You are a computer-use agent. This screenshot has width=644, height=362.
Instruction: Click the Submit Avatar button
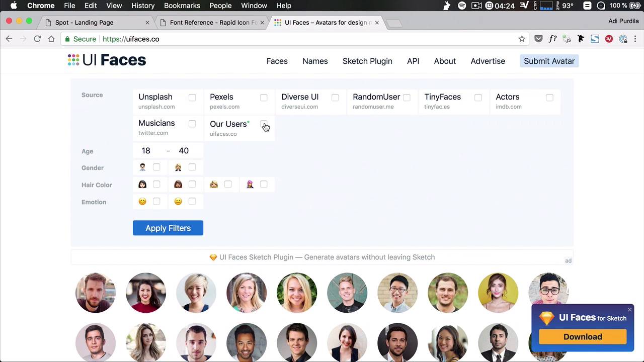(x=549, y=61)
